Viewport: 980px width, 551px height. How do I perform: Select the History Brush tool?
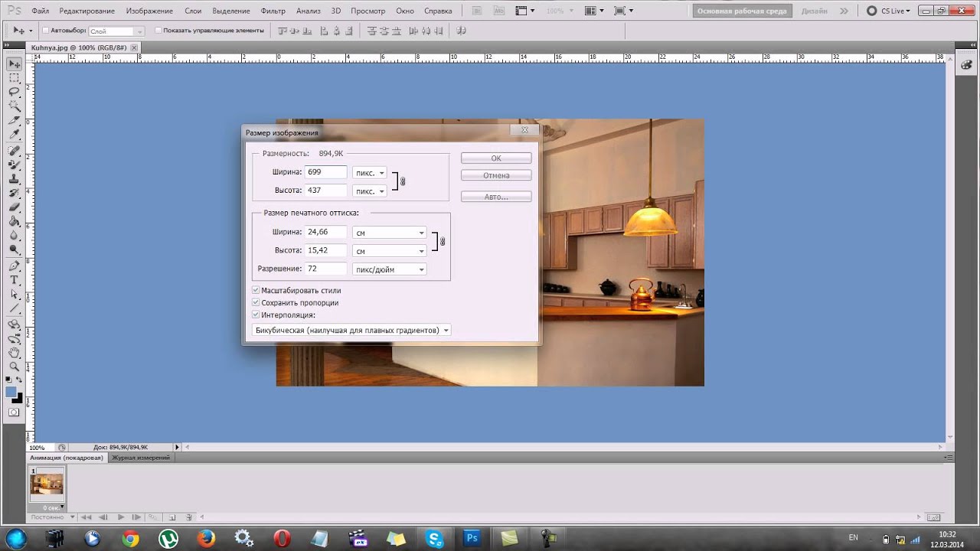[14, 193]
